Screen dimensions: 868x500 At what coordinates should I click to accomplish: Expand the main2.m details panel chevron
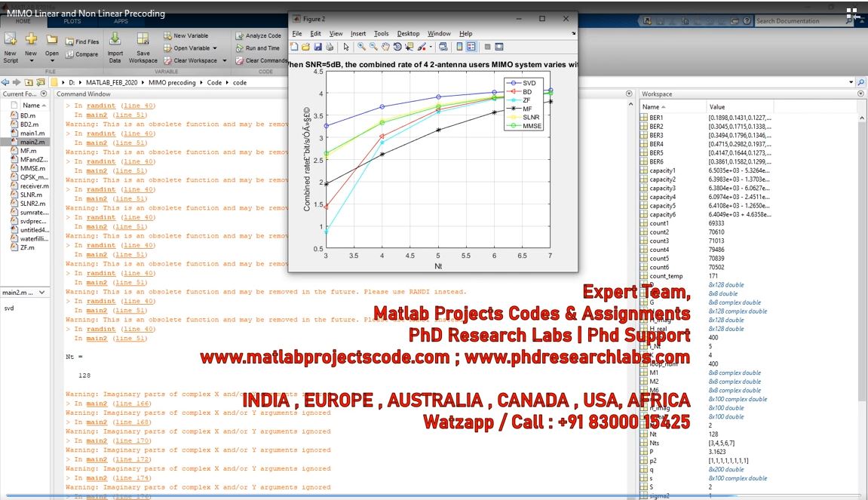point(41,293)
